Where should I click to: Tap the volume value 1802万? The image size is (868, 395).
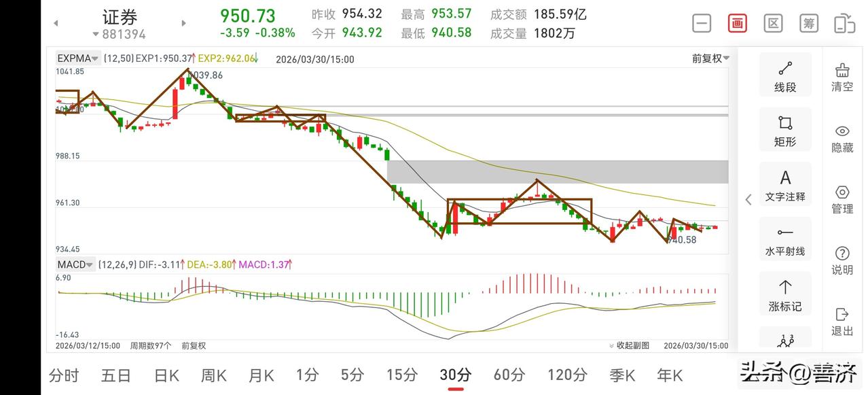(555, 33)
